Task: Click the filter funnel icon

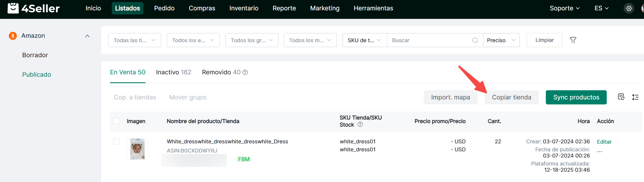Action: coord(573,40)
